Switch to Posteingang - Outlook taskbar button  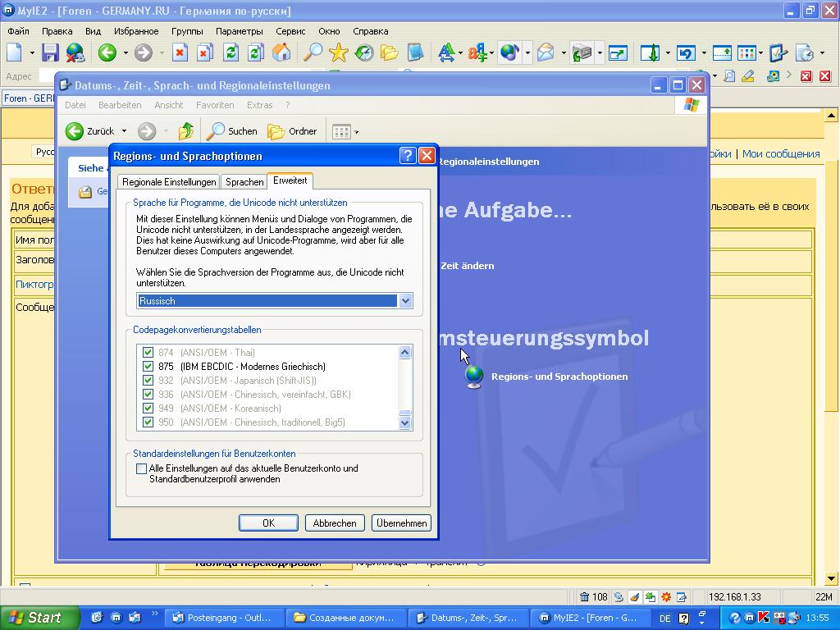tap(224, 618)
